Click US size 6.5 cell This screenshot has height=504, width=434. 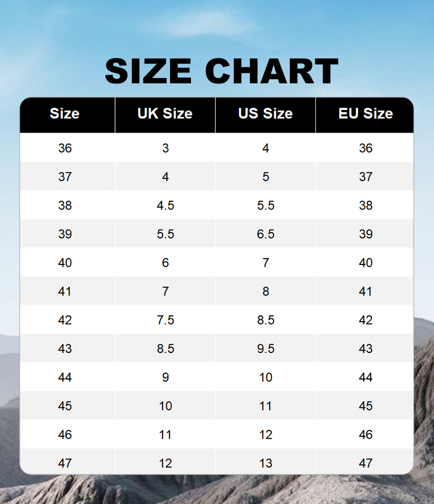pyautogui.click(x=266, y=234)
